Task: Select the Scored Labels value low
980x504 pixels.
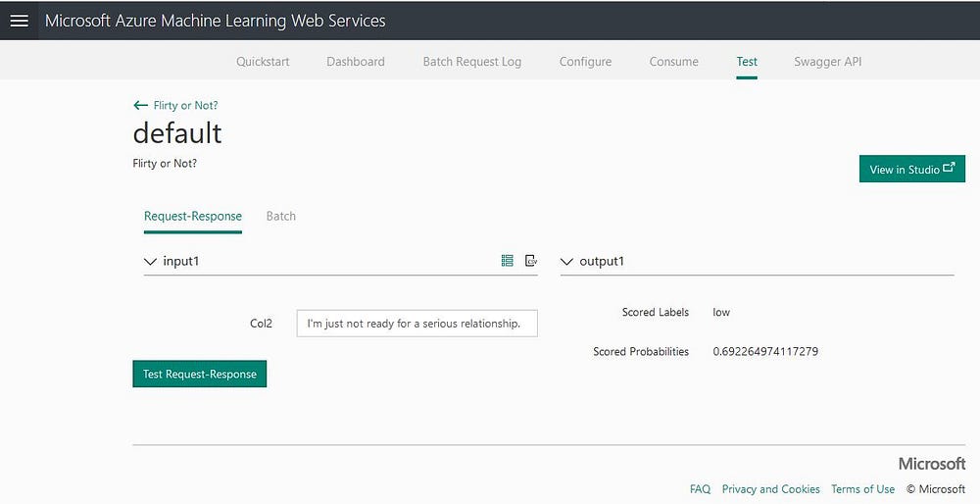Action: [x=721, y=312]
